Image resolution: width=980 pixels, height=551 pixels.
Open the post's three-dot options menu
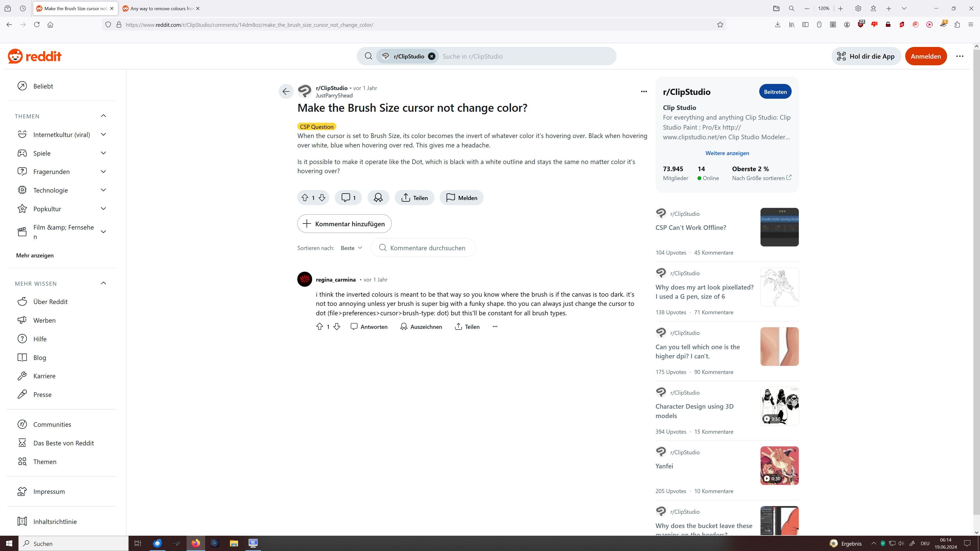(644, 91)
